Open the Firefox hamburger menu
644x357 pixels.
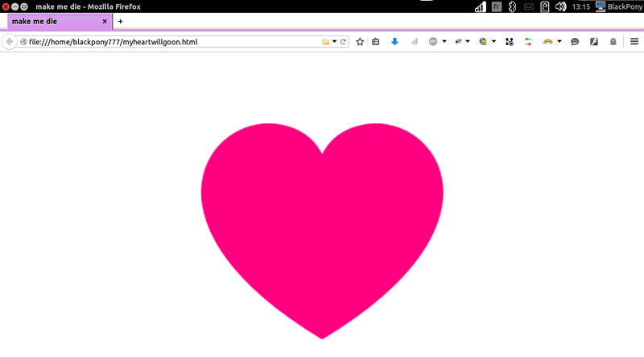634,42
